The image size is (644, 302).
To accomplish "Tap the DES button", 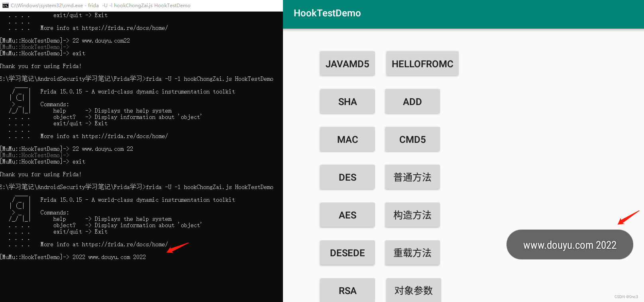I will (x=347, y=177).
